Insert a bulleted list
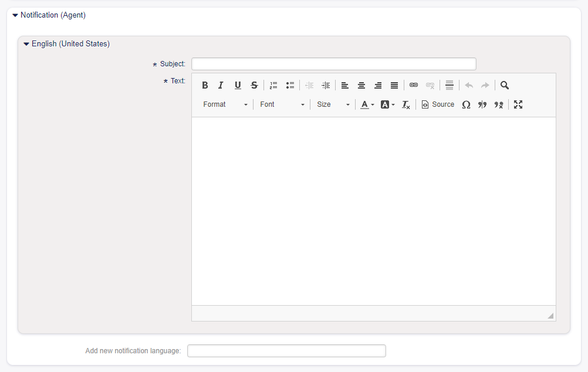 click(x=290, y=85)
